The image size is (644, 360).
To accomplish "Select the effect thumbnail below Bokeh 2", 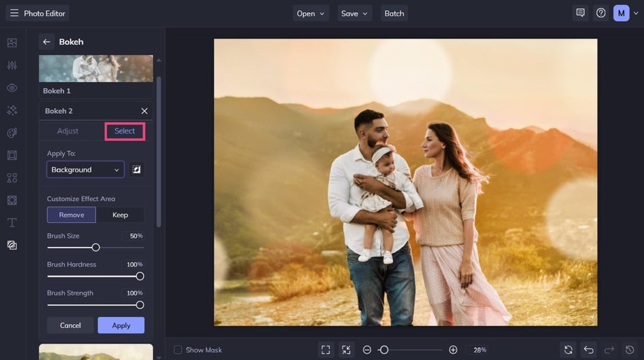I will pyautogui.click(x=96, y=352).
